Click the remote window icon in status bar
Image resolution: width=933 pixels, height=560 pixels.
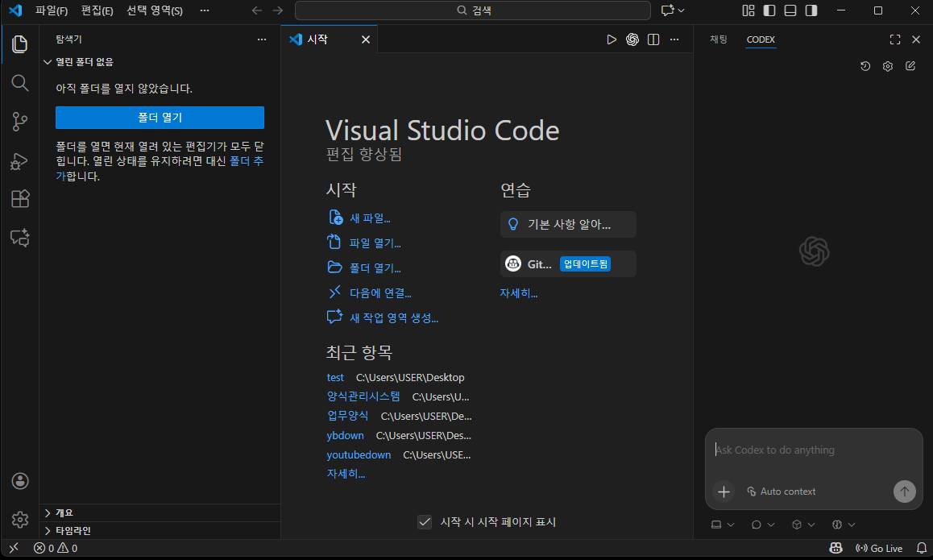click(14, 548)
